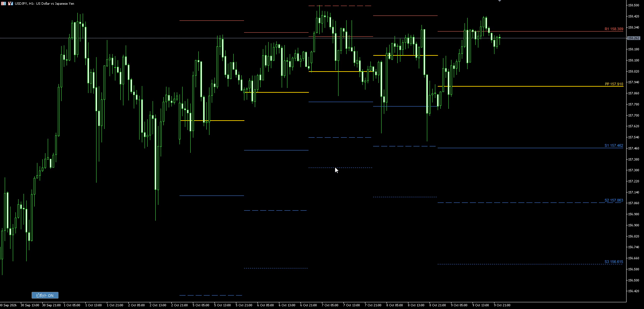Viewport: 644px width, 309px height.
Task: Click the 9 Oct 21:00 time label
Action: point(502,305)
